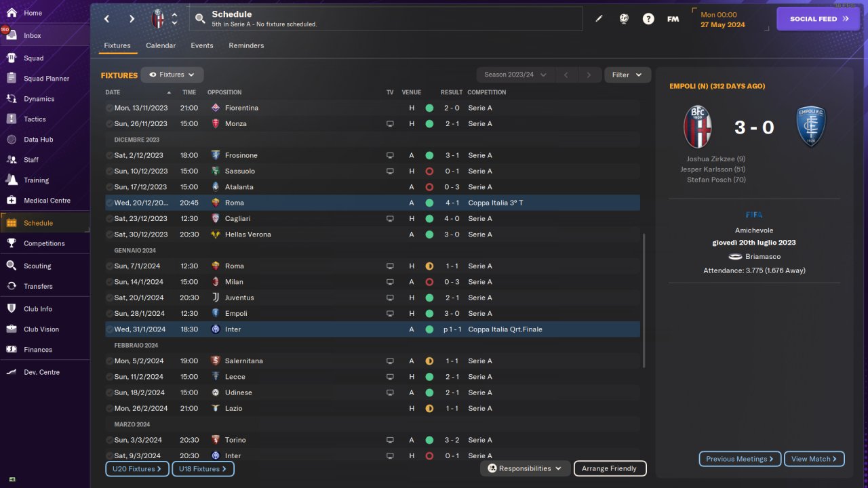Toggle the check mark for Hellas Verona fixture

coord(109,235)
